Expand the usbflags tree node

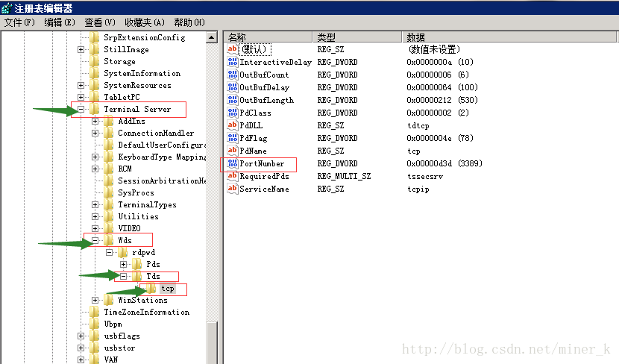click(81, 336)
